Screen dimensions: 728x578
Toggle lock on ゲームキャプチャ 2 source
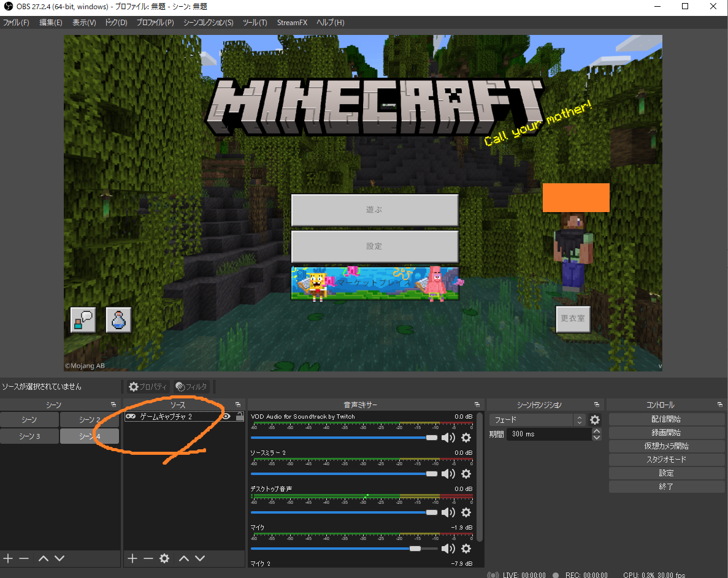pyautogui.click(x=239, y=416)
